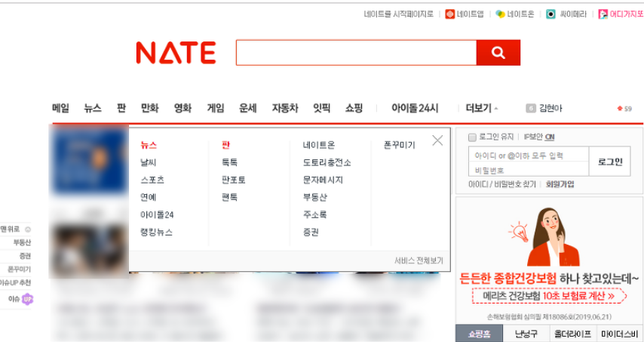Open 서비스 전체보기 link
Viewport: 644px width, 342px height.
point(419,260)
